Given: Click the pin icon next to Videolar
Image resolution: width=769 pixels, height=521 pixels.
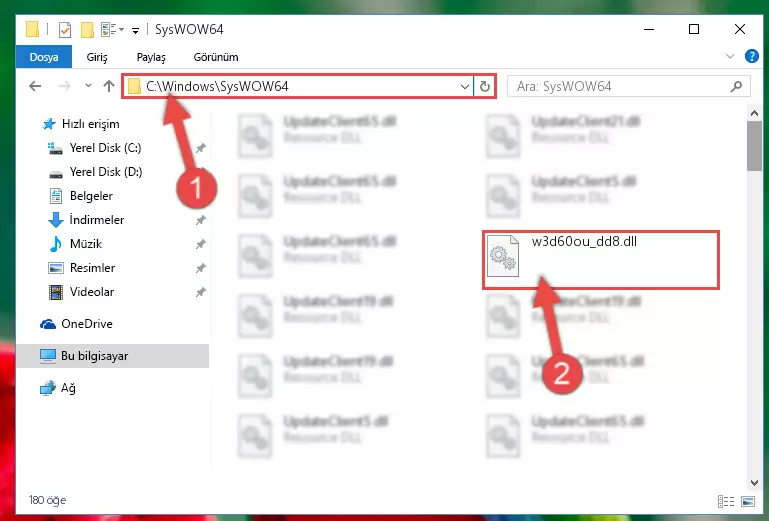Looking at the screenshot, I should point(201,292).
